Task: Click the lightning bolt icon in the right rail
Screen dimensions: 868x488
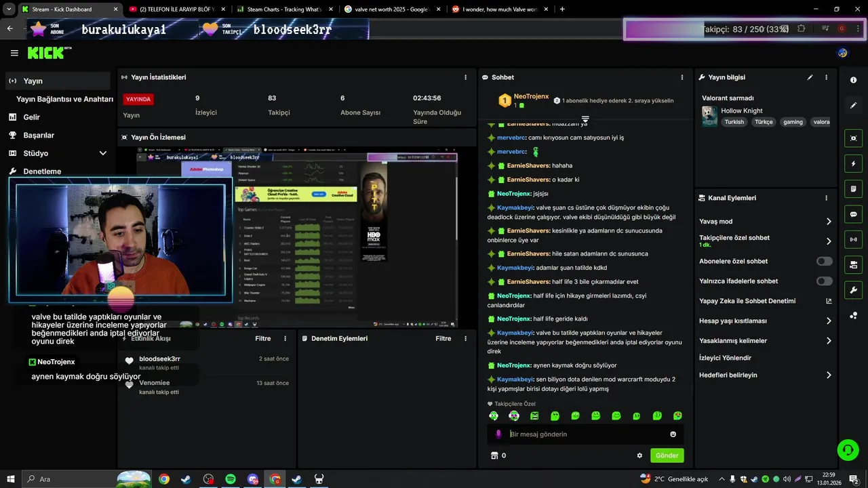Action: click(853, 163)
